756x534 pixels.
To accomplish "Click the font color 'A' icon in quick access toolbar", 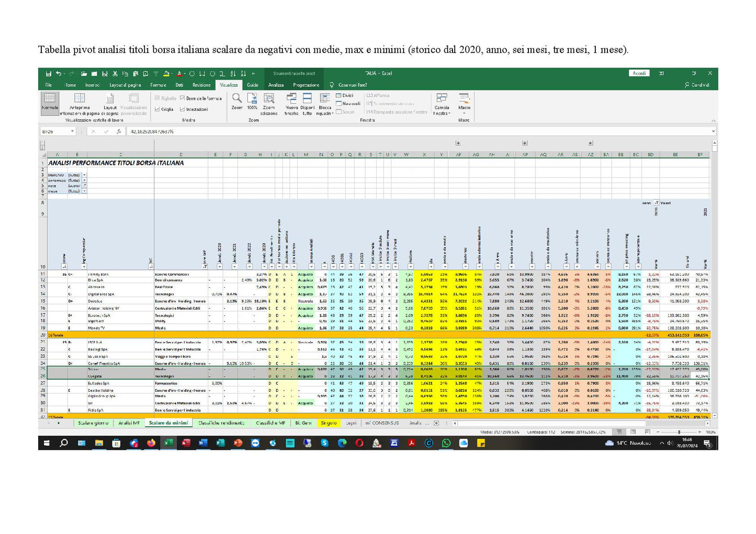I will click(x=179, y=74).
